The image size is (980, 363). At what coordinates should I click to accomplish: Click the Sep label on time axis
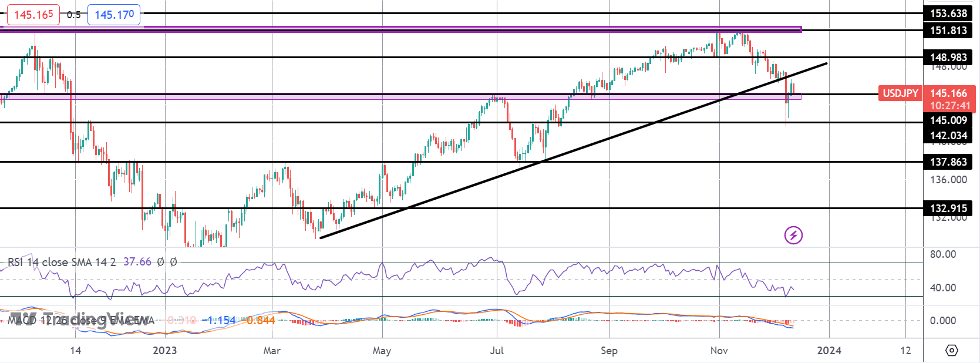609,351
